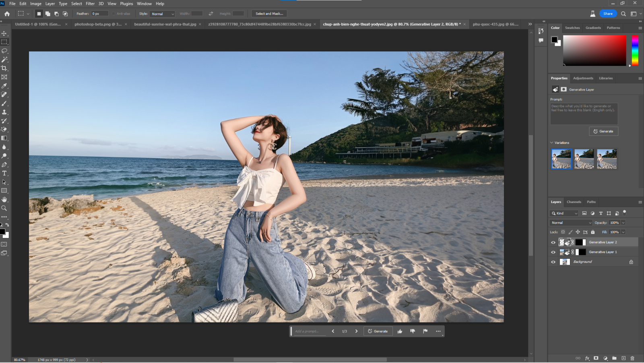Select the Move tool
Viewport: 644px width, 363px height.
tap(4, 33)
